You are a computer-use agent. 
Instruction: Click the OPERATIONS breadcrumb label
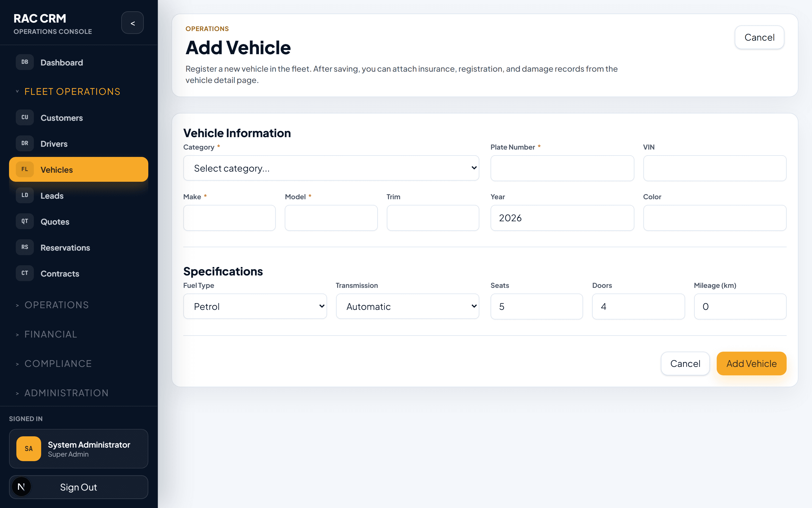coord(207,29)
